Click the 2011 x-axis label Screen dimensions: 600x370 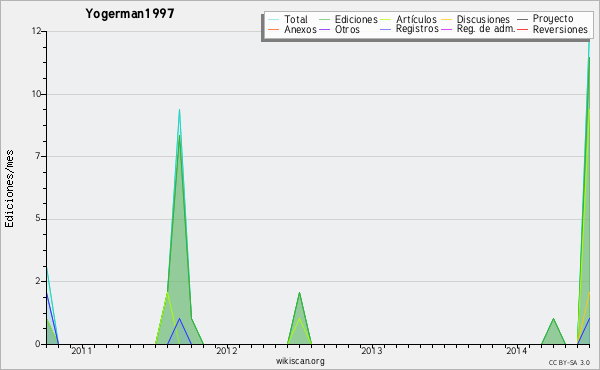82,350
